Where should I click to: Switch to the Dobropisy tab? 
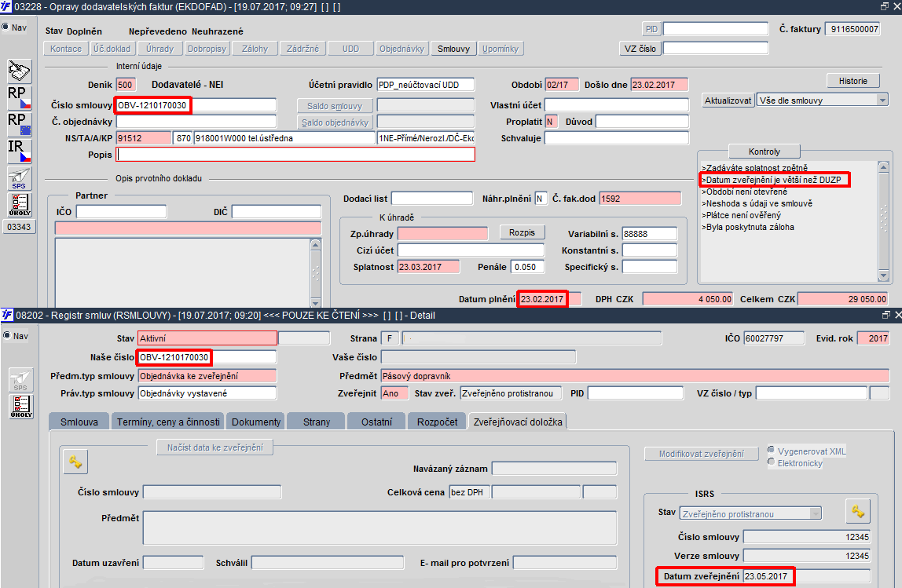(207, 49)
